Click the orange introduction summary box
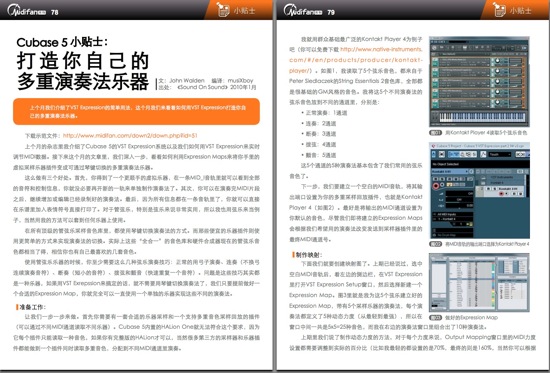The height and width of the screenshot is (373, 550). pos(136,112)
